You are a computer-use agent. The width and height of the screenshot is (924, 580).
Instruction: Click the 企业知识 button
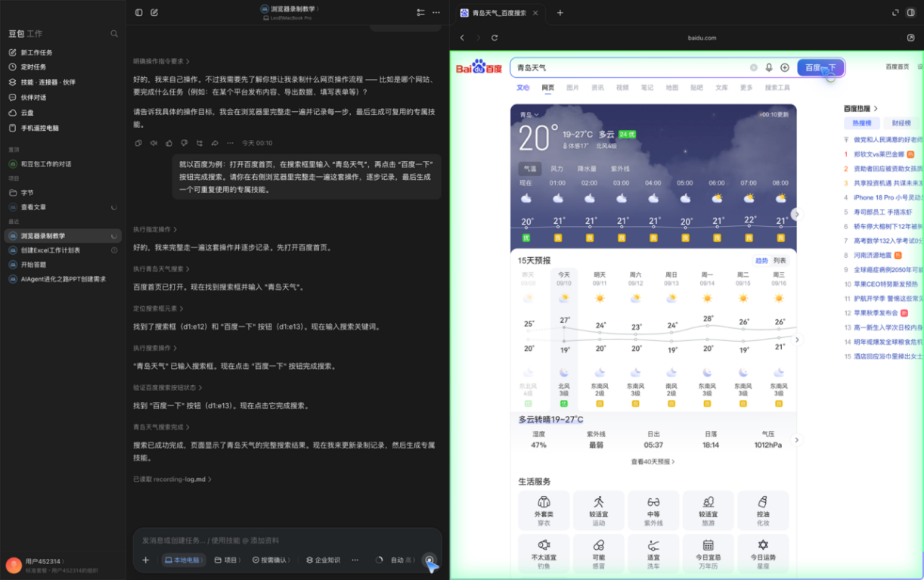point(323,560)
